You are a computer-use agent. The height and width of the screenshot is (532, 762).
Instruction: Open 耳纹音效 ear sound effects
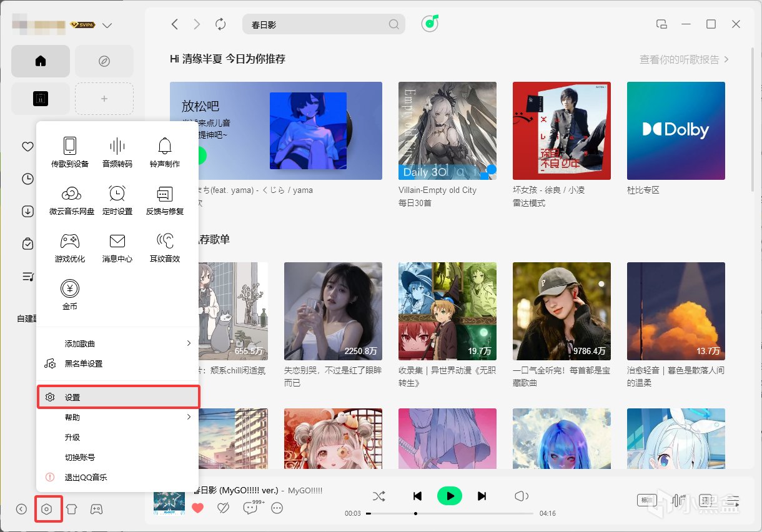(x=165, y=248)
